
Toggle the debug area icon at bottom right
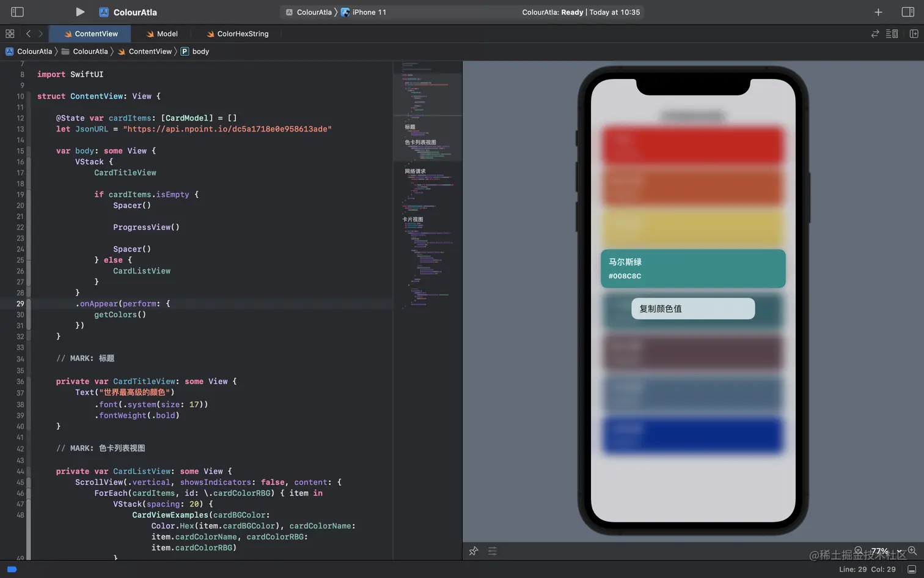pyautogui.click(x=912, y=569)
